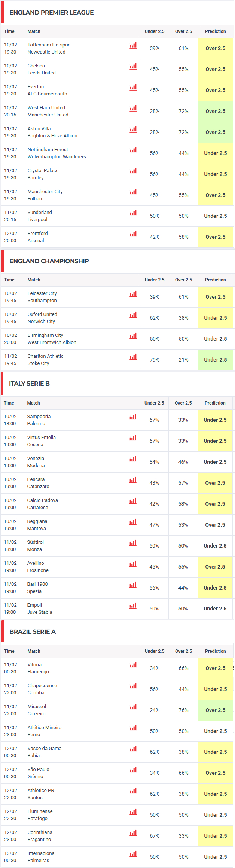The image size is (235, 868).
Task: View stats icon for Brentford vs Arsenal
Action: (x=133, y=234)
